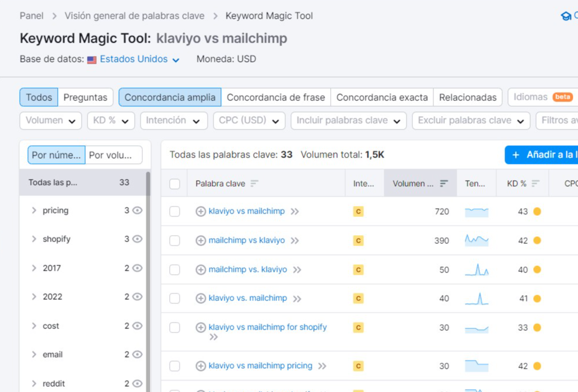Screen dimensions: 578x392
Task: Check the box for klaviyo vs. mailchimp row
Action: click(x=175, y=298)
